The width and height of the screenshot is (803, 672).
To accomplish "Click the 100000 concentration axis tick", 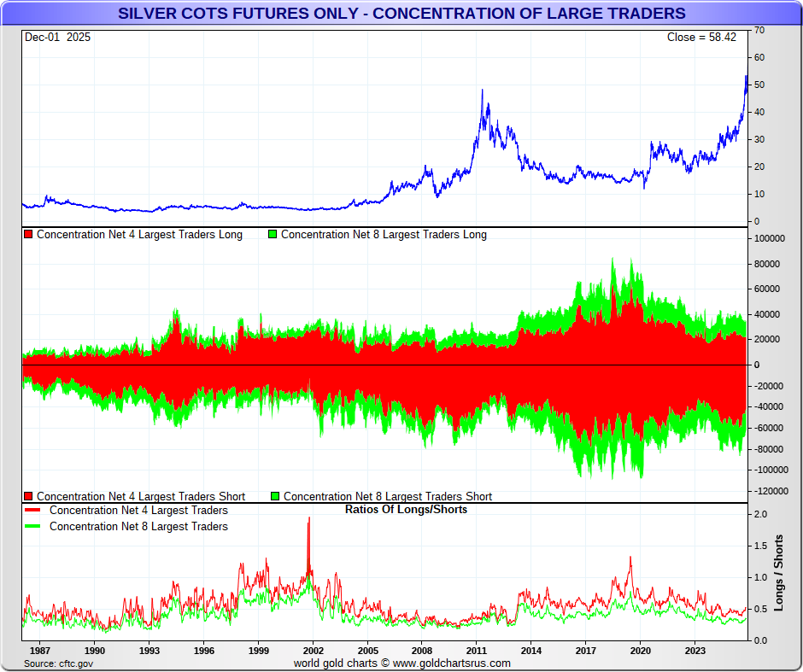I will [770, 239].
